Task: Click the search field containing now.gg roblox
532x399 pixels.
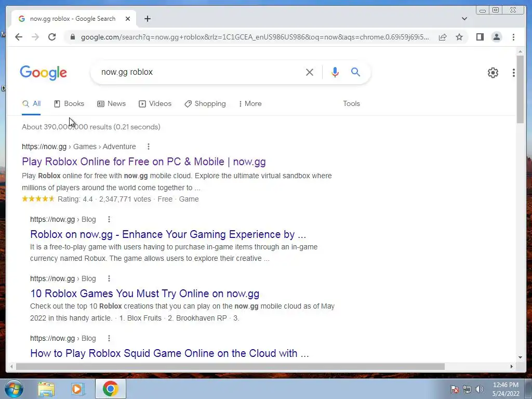Action: pos(200,72)
